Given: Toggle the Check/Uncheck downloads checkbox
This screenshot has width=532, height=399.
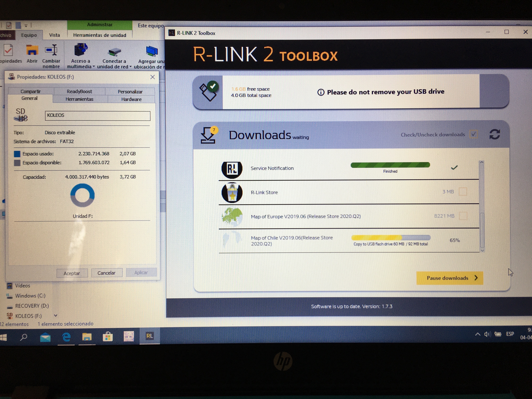Looking at the screenshot, I should [473, 134].
